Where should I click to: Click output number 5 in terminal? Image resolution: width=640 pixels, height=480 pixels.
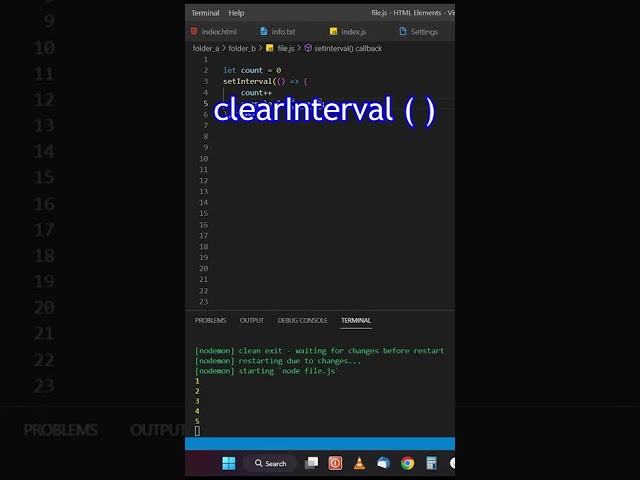click(197, 421)
